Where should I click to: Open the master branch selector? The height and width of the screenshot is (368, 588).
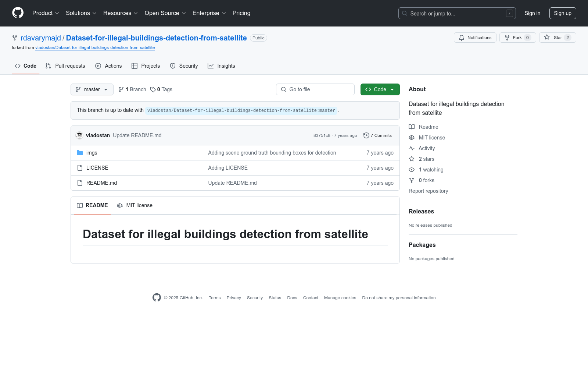point(92,89)
